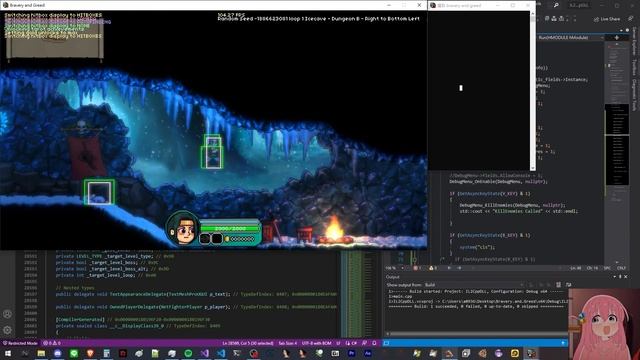Close the Output panel

626,277
